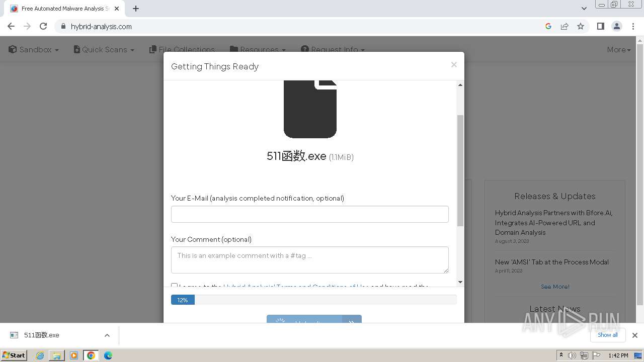
Task: Click the taskbar clock showing 1:42 PM
Action: coord(618,355)
